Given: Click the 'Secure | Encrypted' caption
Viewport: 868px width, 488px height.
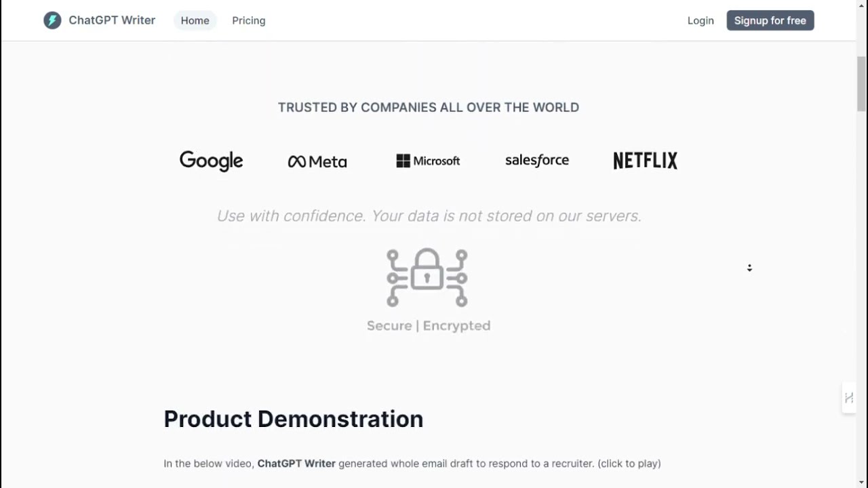Looking at the screenshot, I should point(429,325).
